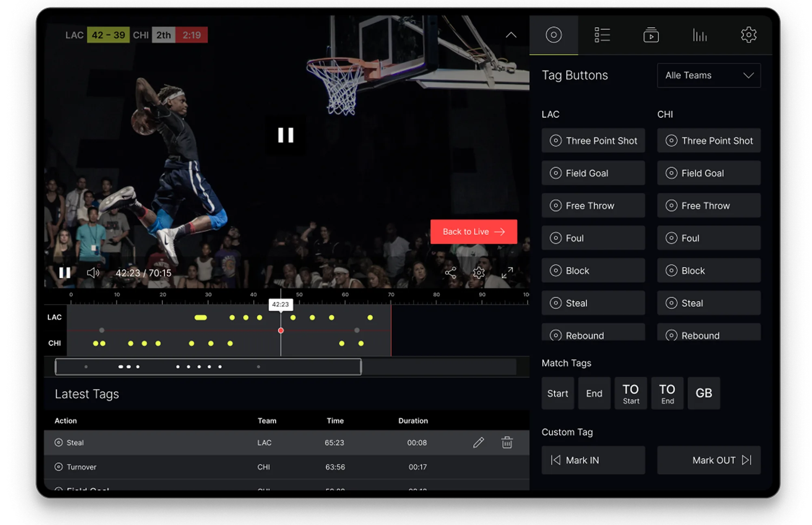Image resolution: width=812 pixels, height=525 pixels.
Task: Share the video via share icon
Action: pyautogui.click(x=451, y=273)
